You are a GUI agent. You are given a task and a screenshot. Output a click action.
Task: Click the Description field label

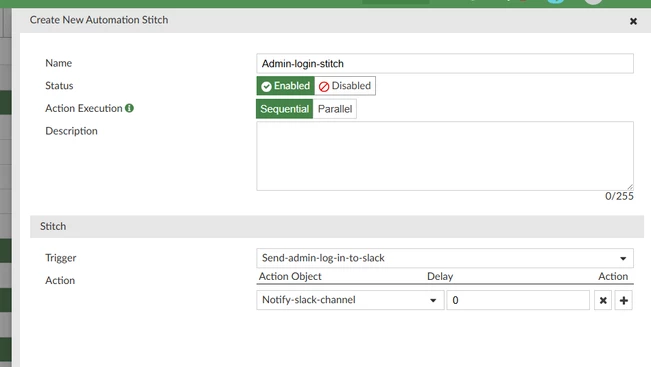[x=71, y=131]
